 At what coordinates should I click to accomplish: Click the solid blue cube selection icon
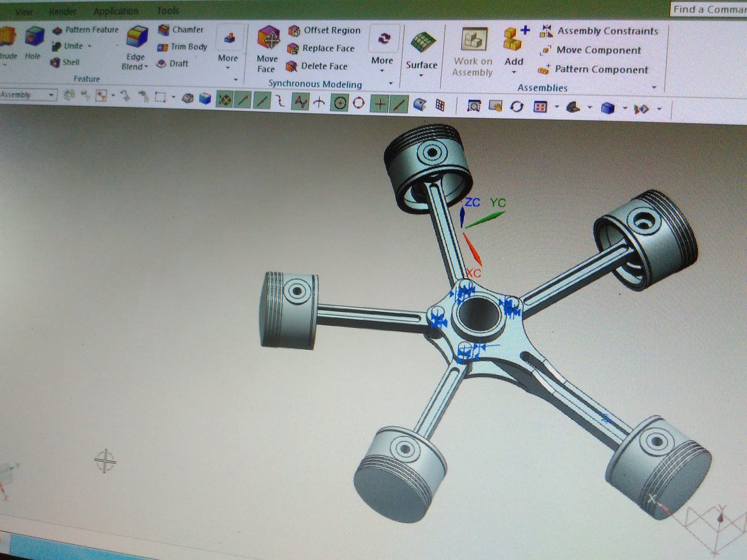(205, 99)
